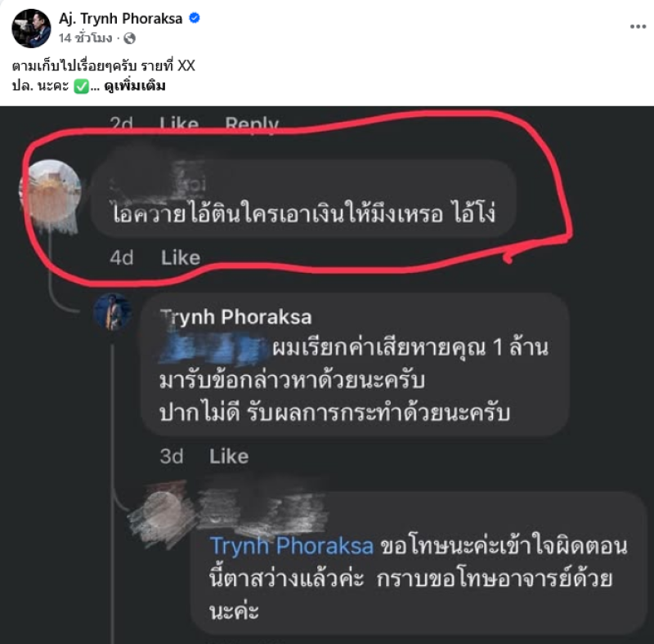The height and width of the screenshot is (644, 654).
Task: Click the 4d comment timestamp
Action: 121,257
